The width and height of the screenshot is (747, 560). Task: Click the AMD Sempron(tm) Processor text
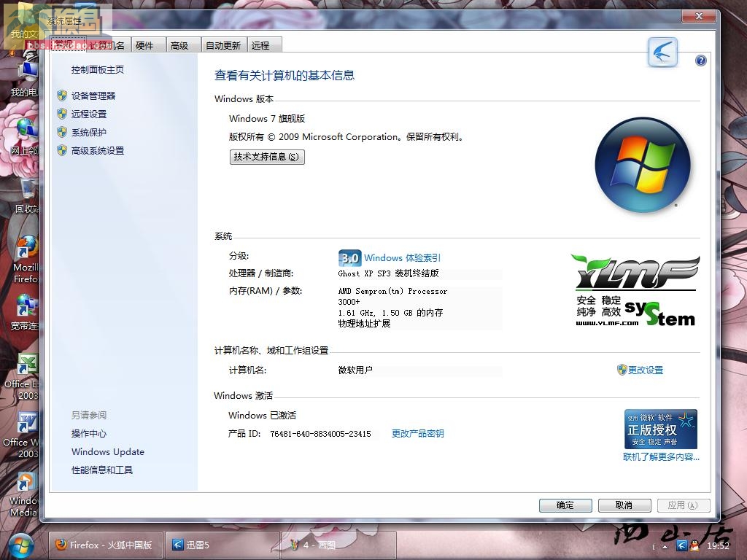392,291
